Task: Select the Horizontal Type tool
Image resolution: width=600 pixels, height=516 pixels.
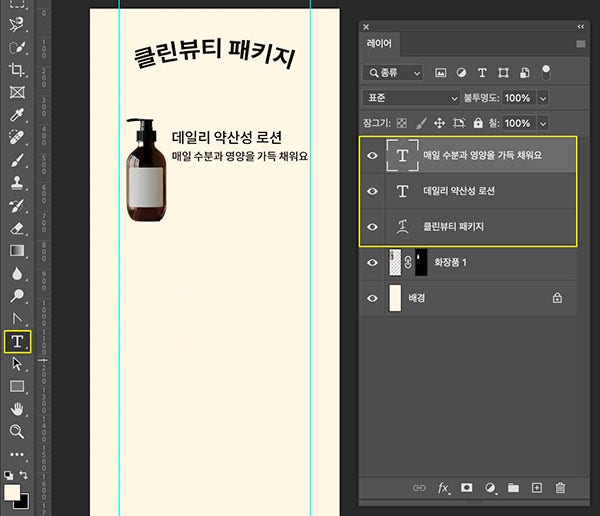Action: (x=17, y=342)
